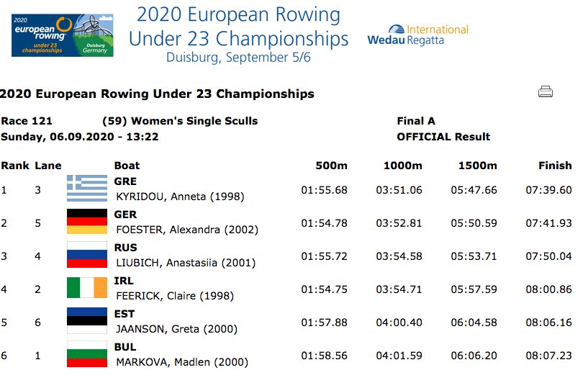588x383 pixels.
Task: Click the 1000m column header
Action: point(402,166)
